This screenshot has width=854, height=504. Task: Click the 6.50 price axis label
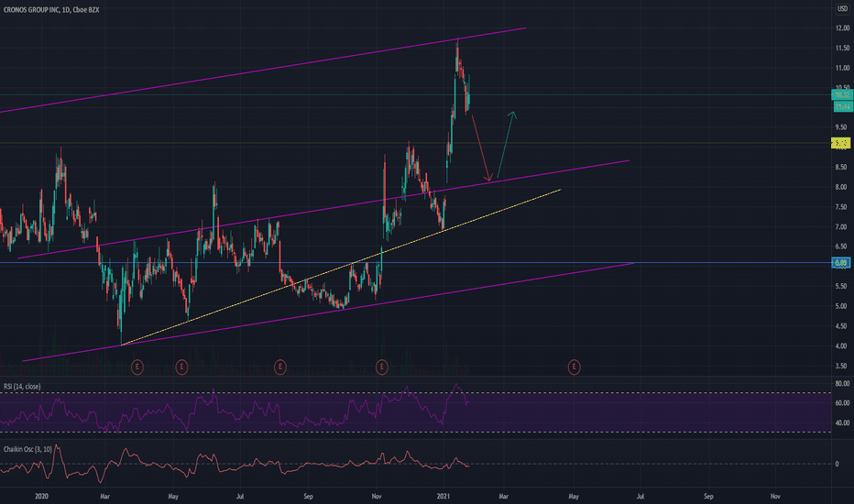[842, 247]
